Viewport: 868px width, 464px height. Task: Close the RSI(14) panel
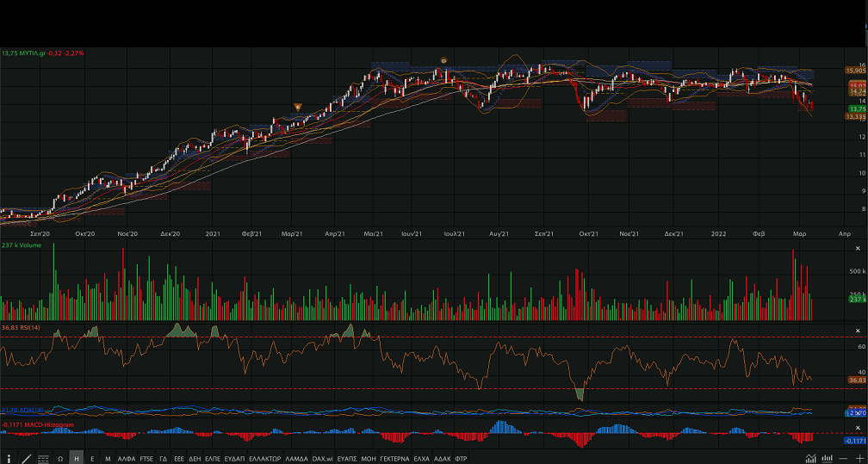click(x=858, y=331)
